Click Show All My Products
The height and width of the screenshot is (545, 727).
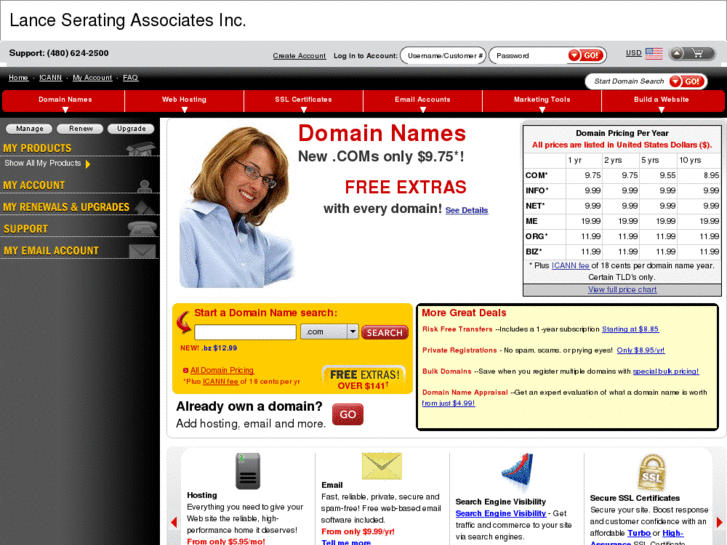click(x=43, y=163)
